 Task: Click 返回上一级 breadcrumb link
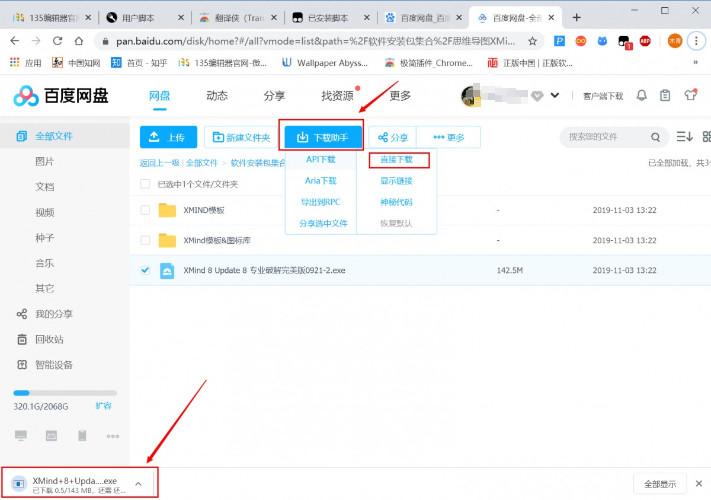click(159, 163)
